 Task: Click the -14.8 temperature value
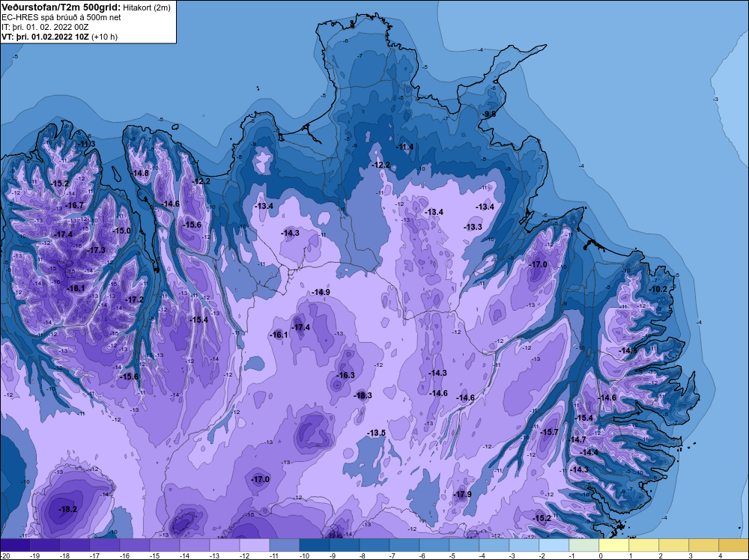pyautogui.click(x=140, y=173)
